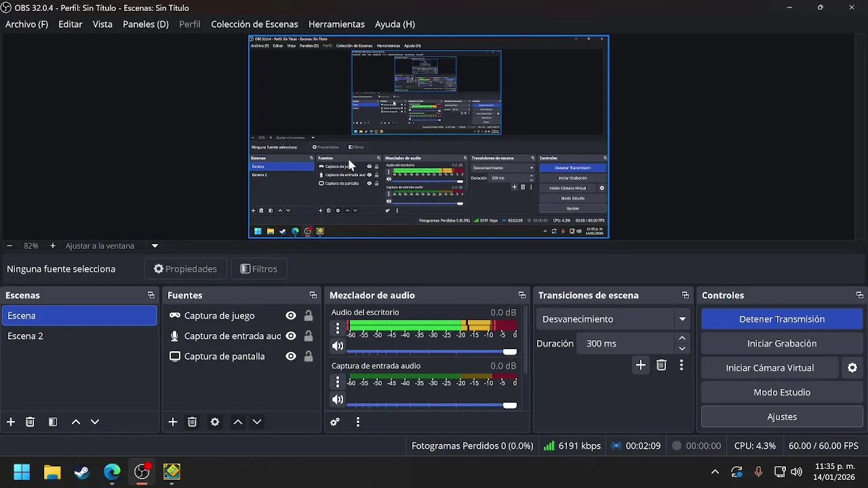Screen dimensions: 868x488
Task: Open the Paneles (D) menu
Action: click(146, 24)
